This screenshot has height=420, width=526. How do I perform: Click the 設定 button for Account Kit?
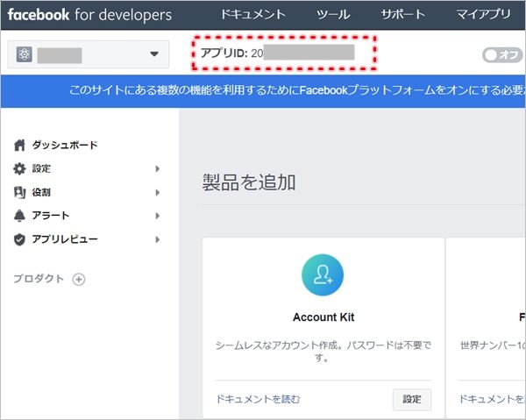click(412, 400)
